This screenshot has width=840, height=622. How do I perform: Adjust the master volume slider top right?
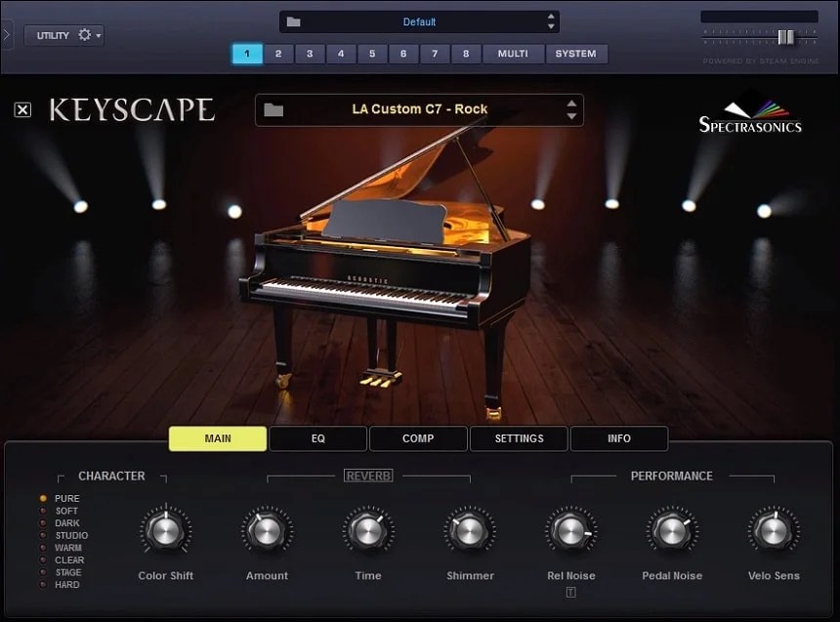[787, 36]
